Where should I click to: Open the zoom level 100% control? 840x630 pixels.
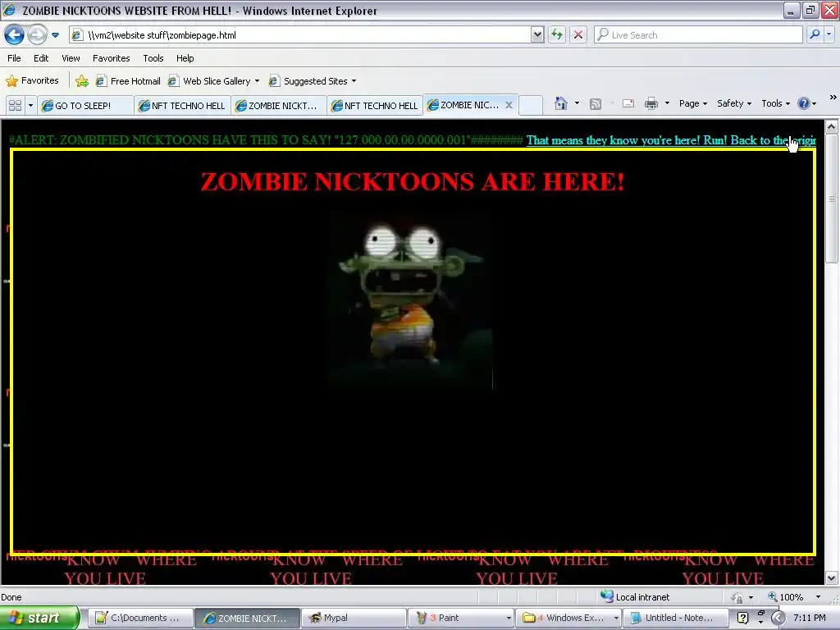785,597
